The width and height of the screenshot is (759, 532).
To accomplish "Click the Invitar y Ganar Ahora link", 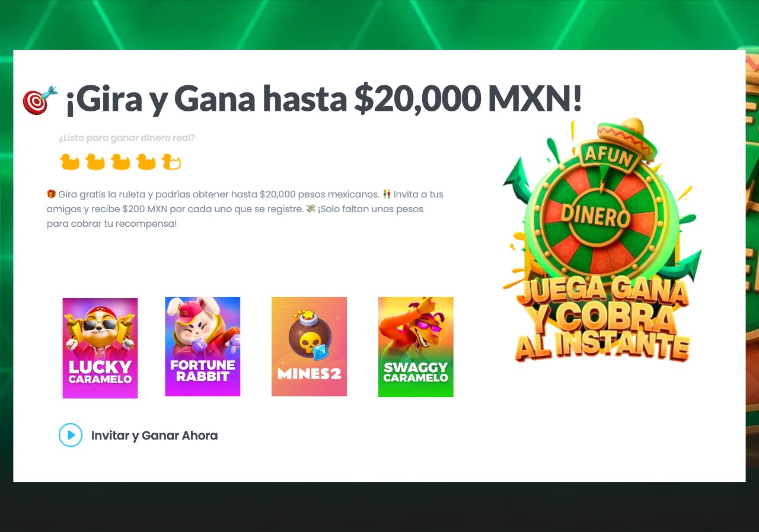I will [x=154, y=435].
